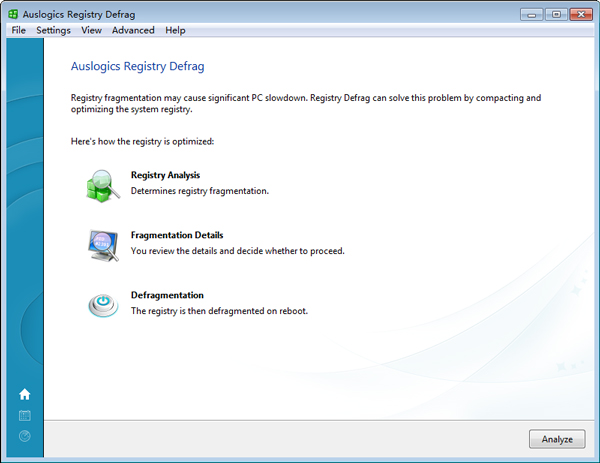Open the File menu
The height and width of the screenshot is (463, 600).
click(18, 30)
